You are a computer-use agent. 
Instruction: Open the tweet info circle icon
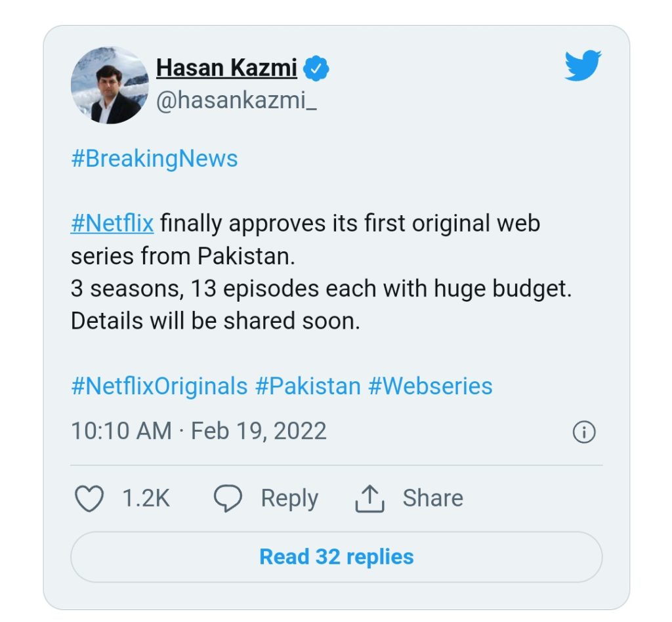click(x=584, y=432)
